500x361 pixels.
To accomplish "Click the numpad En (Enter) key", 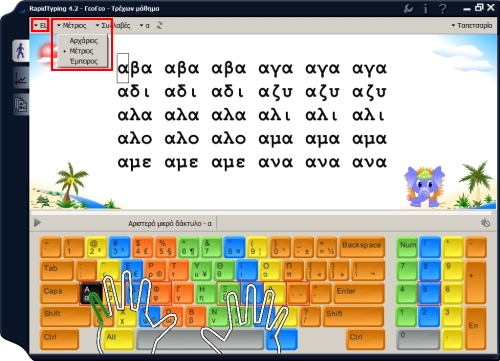I will (476, 328).
